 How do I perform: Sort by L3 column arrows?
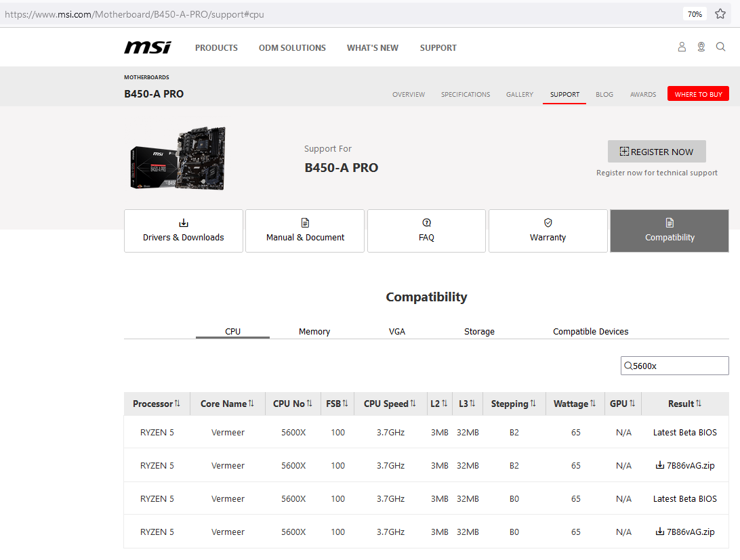click(472, 404)
